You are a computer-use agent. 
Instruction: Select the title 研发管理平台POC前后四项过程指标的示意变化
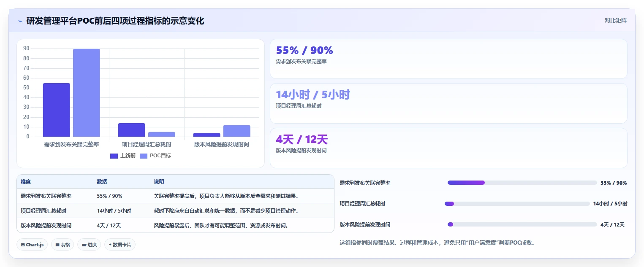pyautogui.click(x=115, y=21)
